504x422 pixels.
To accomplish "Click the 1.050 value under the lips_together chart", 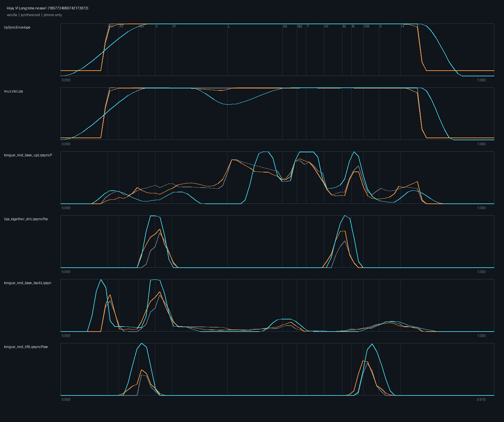I will click(x=481, y=272).
